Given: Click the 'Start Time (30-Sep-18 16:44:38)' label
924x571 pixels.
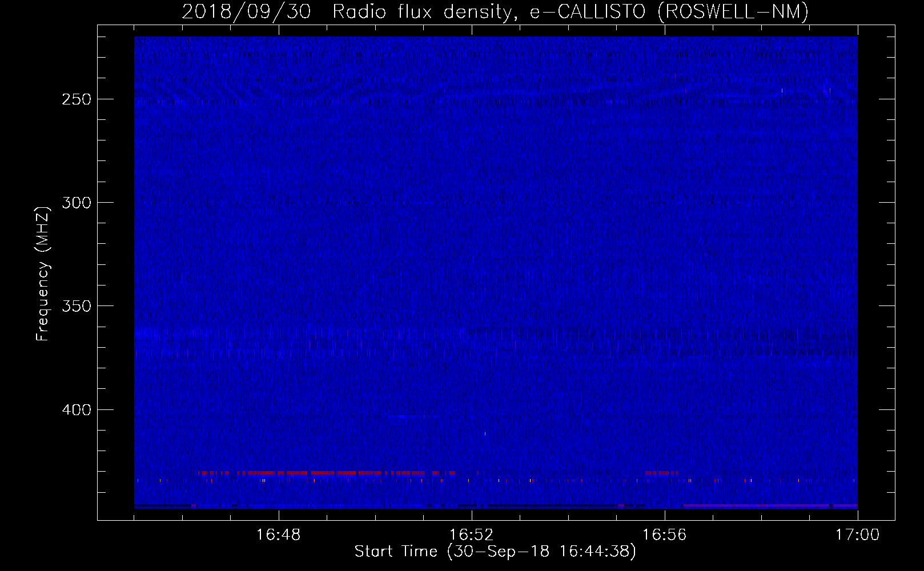Looking at the screenshot, I should [x=495, y=552].
